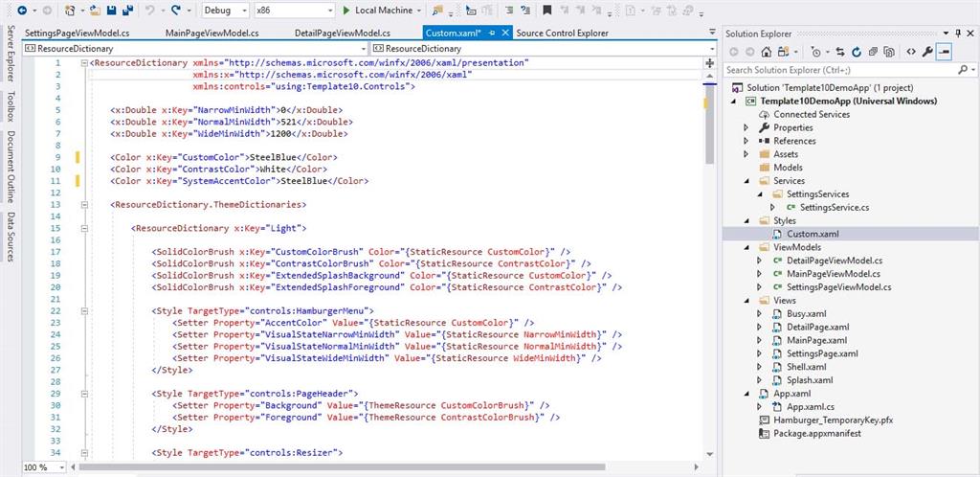Click the Save All icon
The width and height of the screenshot is (980, 477).
click(128, 10)
